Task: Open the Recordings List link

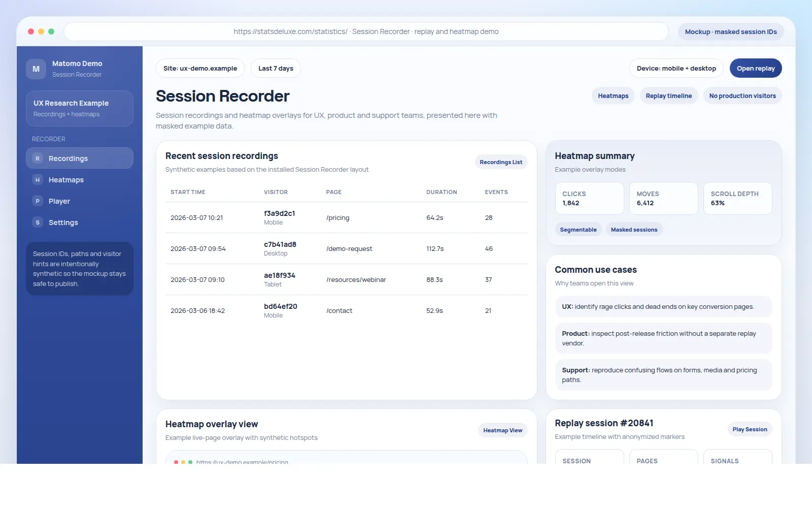Action: [x=500, y=162]
